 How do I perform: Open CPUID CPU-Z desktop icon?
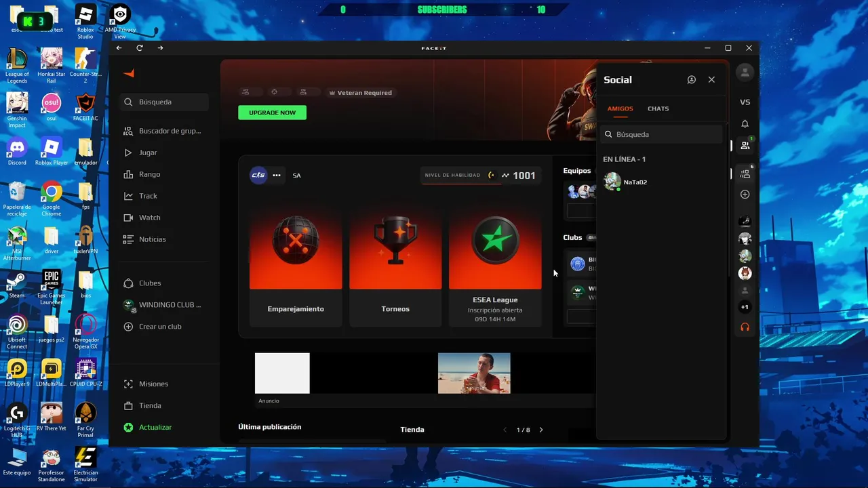tap(85, 371)
